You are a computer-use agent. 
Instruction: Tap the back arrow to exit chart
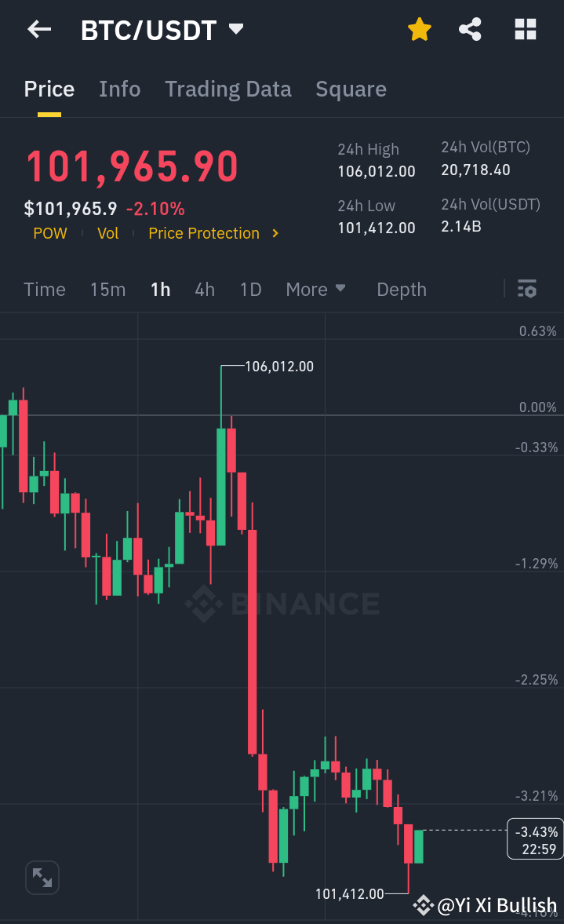[38, 29]
